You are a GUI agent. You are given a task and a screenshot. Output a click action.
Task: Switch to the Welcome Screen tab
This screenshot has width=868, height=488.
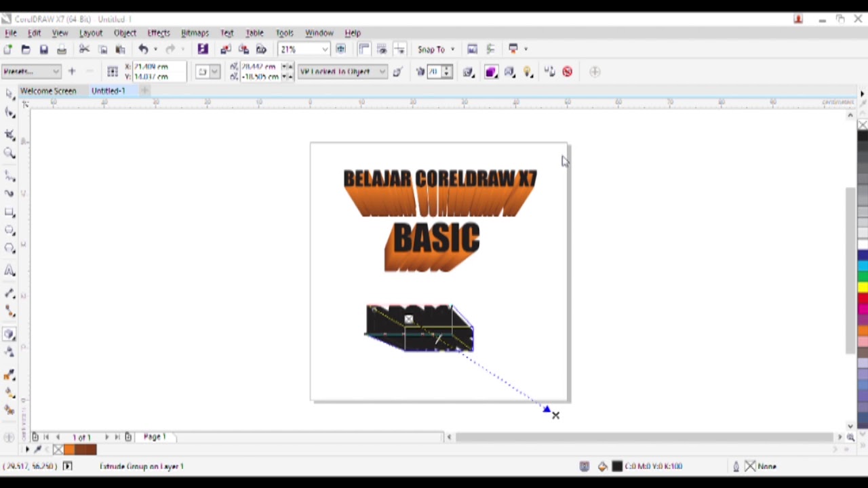(x=48, y=91)
